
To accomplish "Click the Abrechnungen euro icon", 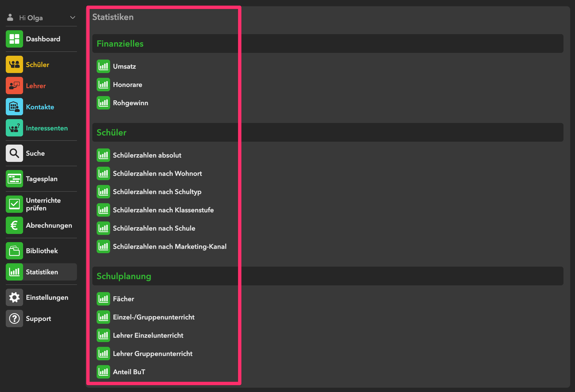I will pos(14,225).
